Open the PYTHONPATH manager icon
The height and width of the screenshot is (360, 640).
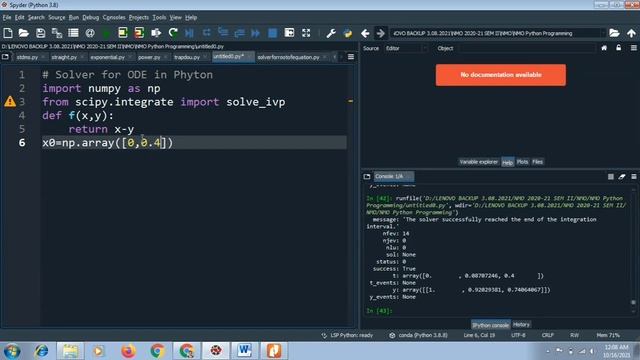tap(348, 33)
